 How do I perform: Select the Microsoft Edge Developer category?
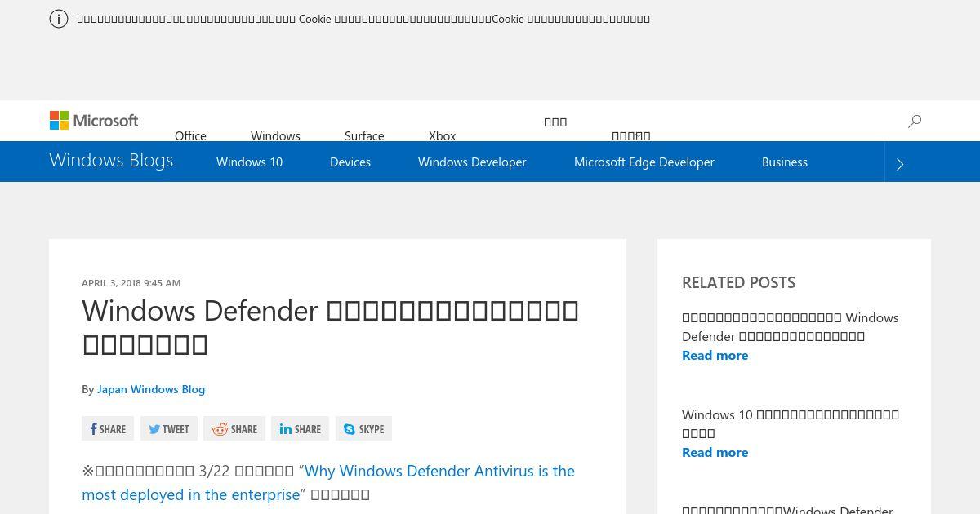(644, 162)
